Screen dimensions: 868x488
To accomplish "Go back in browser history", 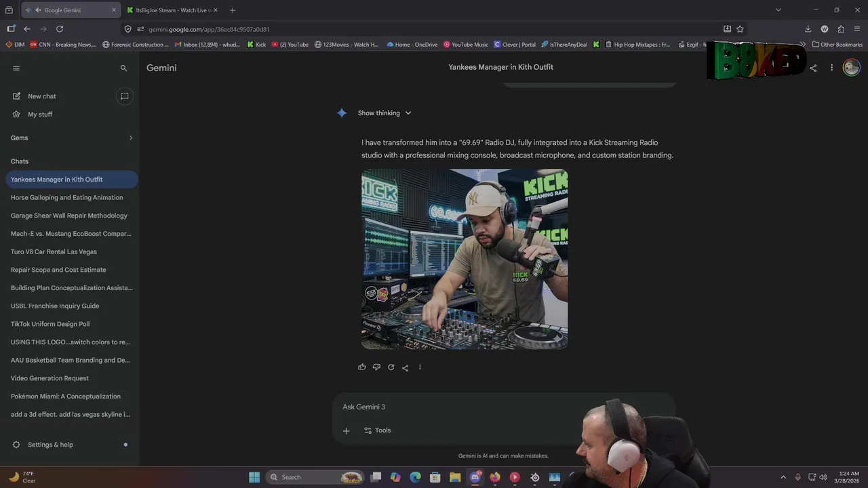I will pyautogui.click(x=27, y=29).
